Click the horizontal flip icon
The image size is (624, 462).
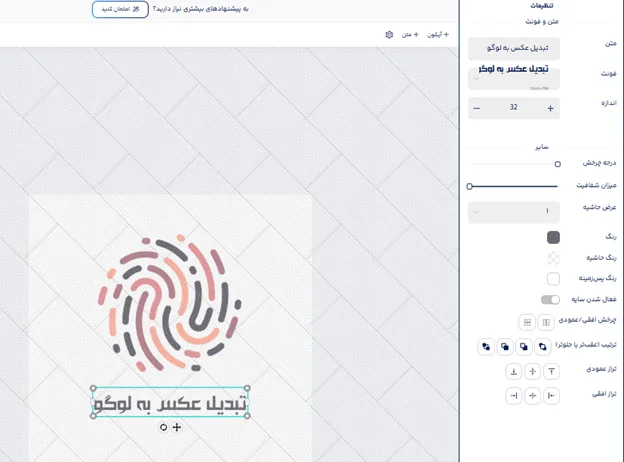coord(546,322)
